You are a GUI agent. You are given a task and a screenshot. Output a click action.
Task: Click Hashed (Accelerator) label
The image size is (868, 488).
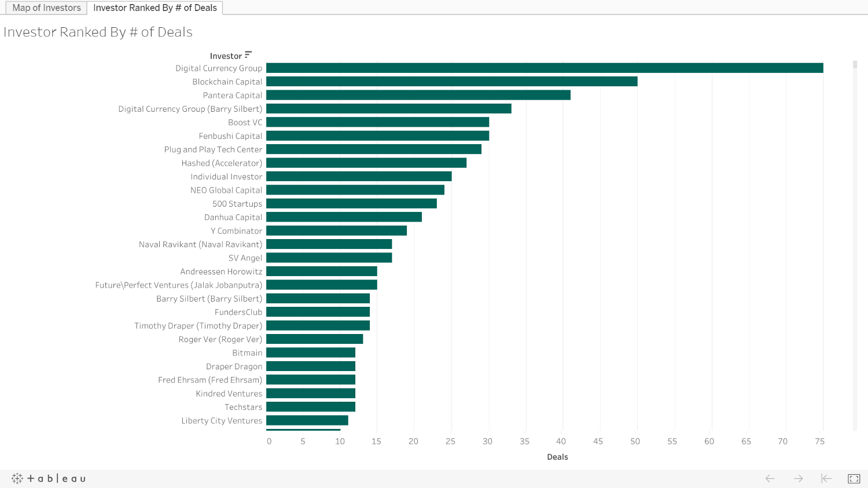click(222, 163)
